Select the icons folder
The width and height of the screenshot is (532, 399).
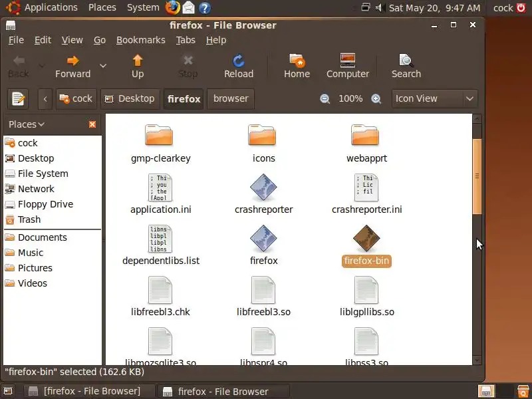(x=262, y=135)
